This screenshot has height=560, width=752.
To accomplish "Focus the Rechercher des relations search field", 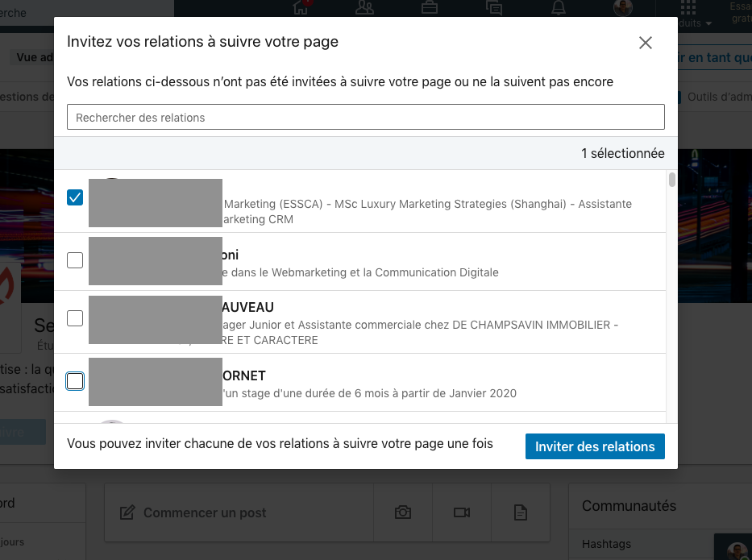I will tap(365, 118).
